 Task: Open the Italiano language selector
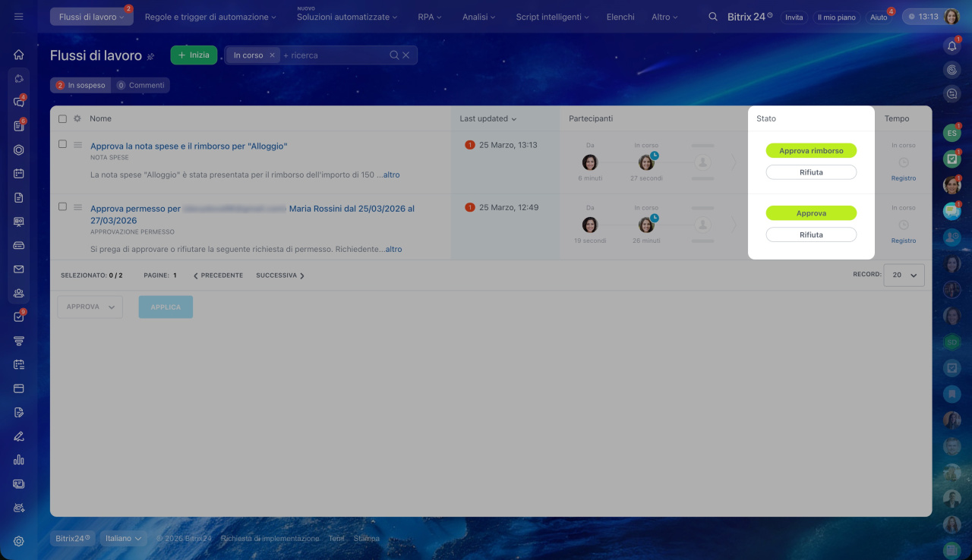[x=122, y=538]
